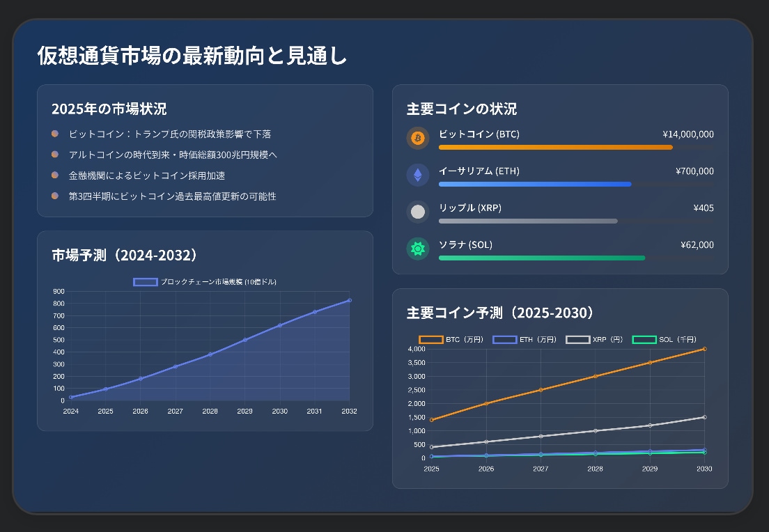Screen dimensions: 769x532
Task: Click the 3,500 y-axis label on coin chart
Action: click(417, 362)
